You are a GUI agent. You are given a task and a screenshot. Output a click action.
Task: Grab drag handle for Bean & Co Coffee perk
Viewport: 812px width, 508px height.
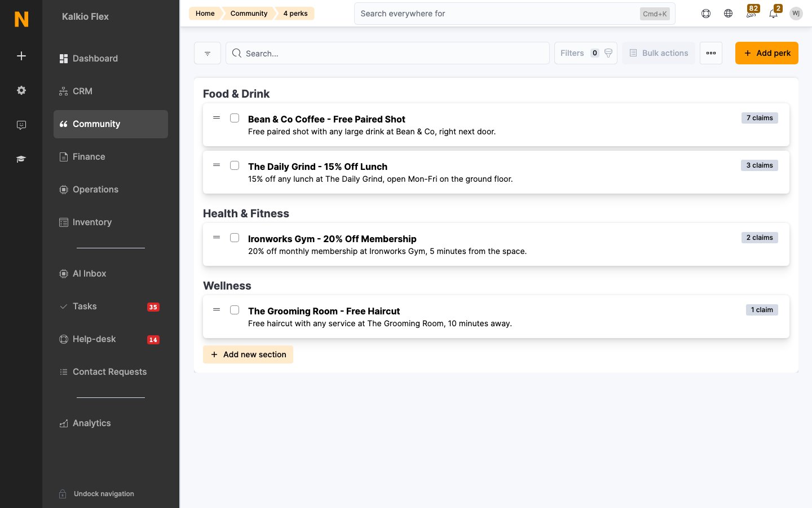coord(217,118)
